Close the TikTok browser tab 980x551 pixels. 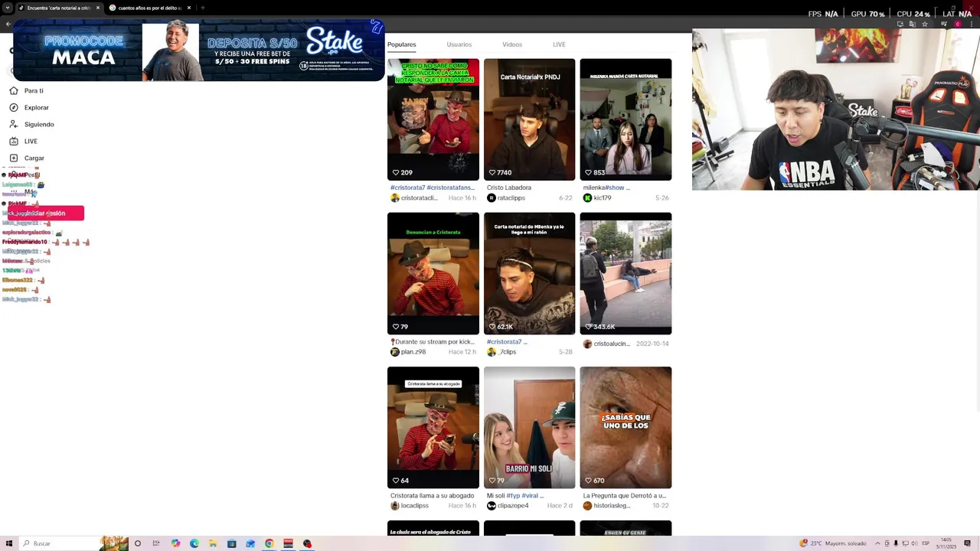pyautogui.click(x=98, y=8)
